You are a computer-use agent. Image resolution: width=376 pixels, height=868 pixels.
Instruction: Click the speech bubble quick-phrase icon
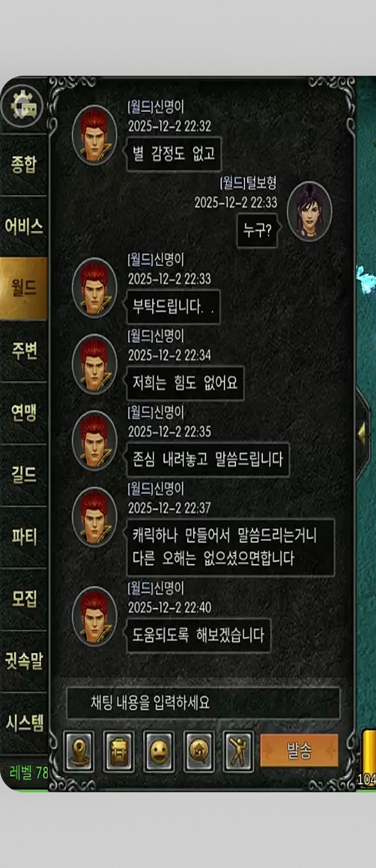(199, 752)
